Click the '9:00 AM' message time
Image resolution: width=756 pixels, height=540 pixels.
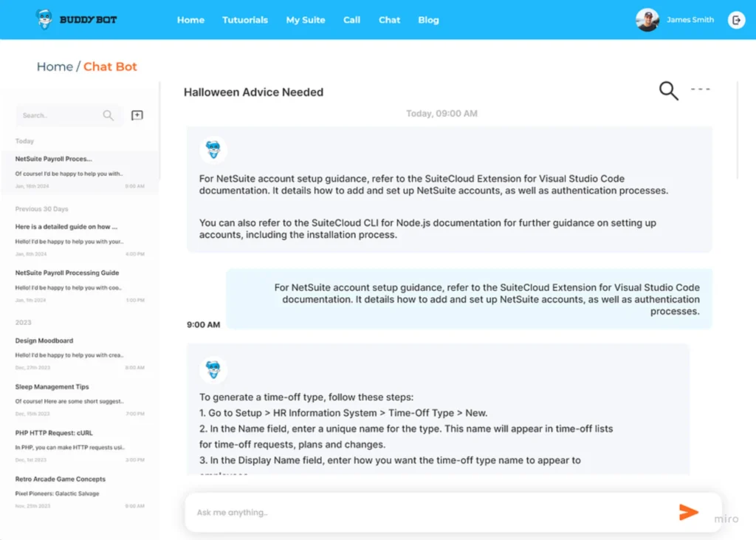204,325
